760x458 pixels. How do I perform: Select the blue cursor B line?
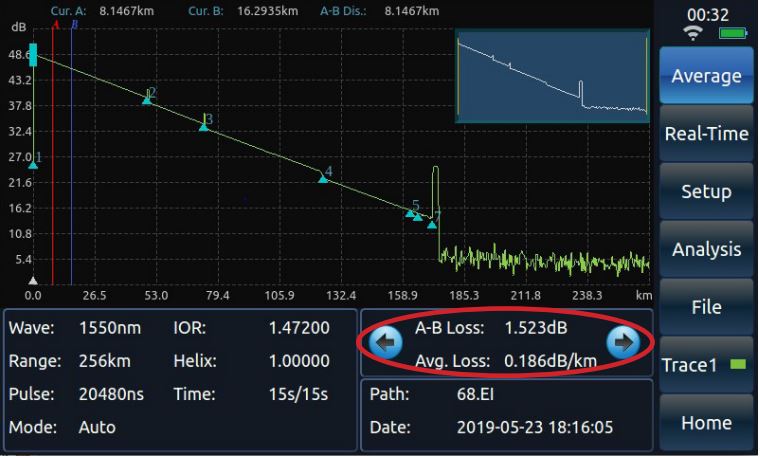[71, 155]
